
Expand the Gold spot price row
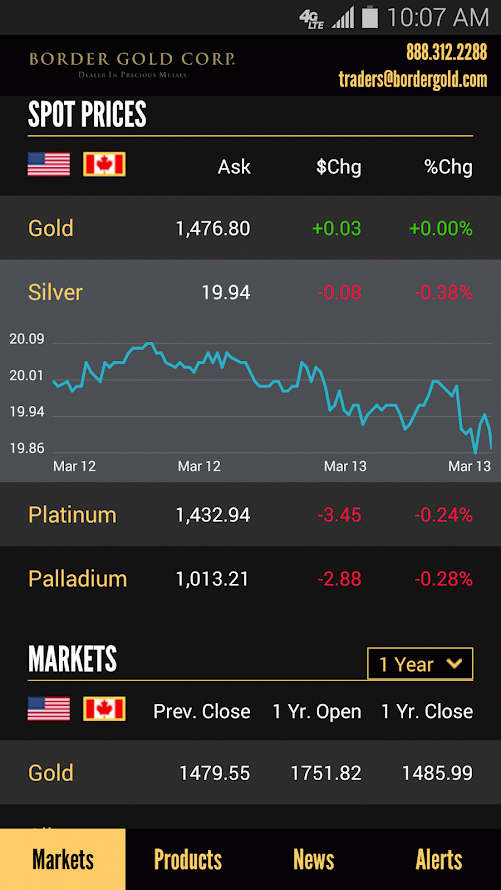pyautogui.click(x=250, y=228)
